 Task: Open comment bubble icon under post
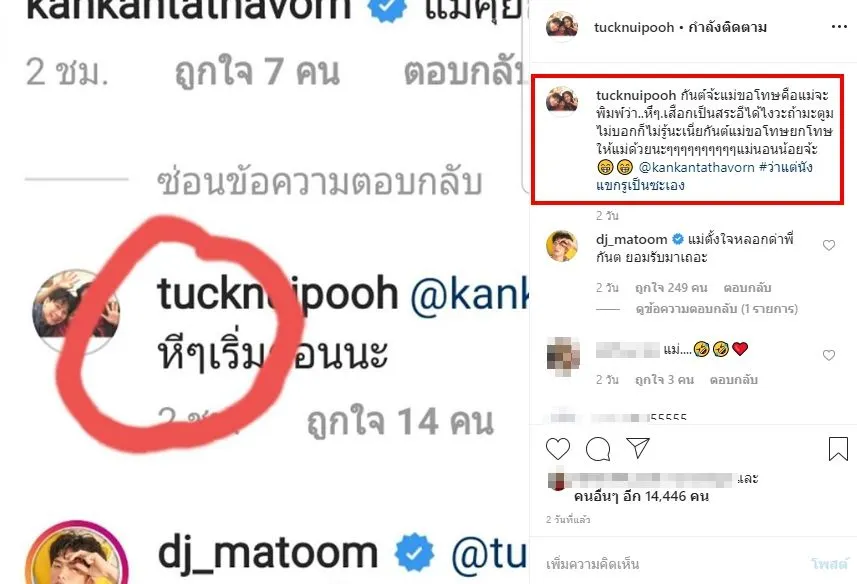(x=598, y=449)
